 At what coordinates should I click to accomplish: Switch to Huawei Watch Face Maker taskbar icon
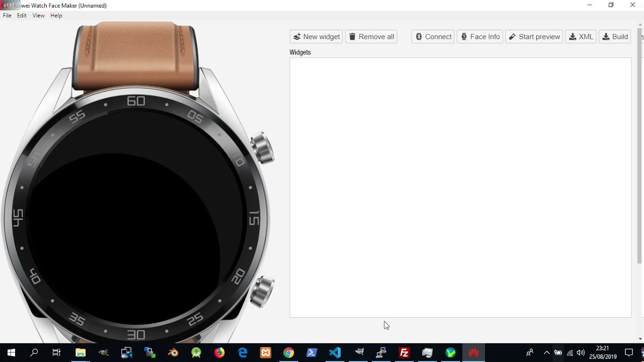[x=473, y=352]
